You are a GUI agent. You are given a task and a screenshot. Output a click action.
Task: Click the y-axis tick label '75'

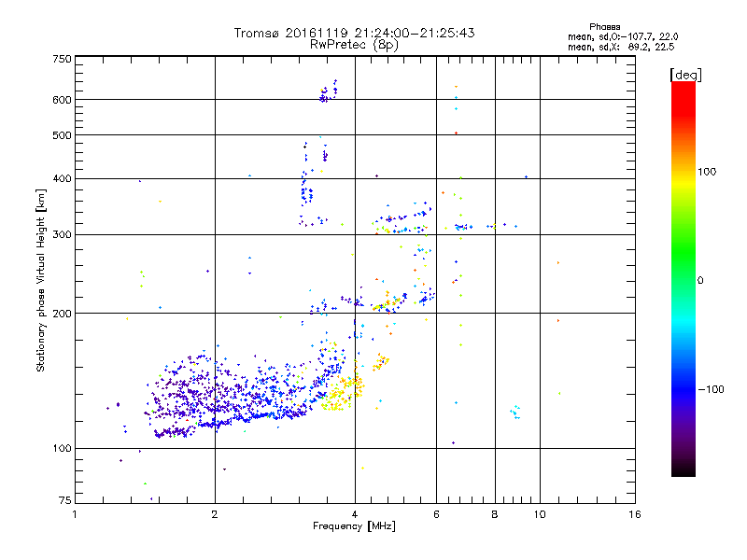65,500
